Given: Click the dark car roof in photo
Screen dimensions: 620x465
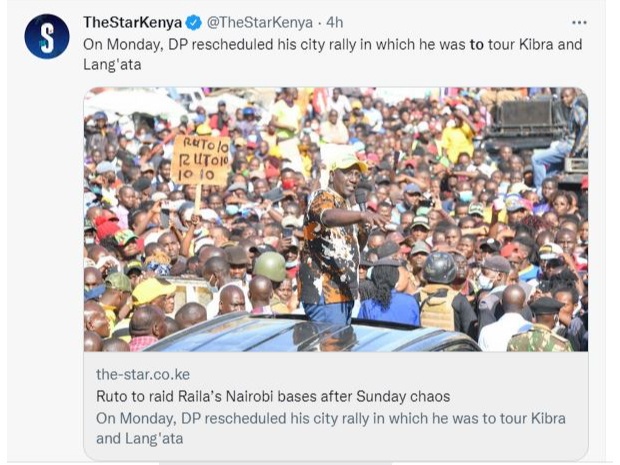Looking at the screenshot, I should click(x=308, y=333).
